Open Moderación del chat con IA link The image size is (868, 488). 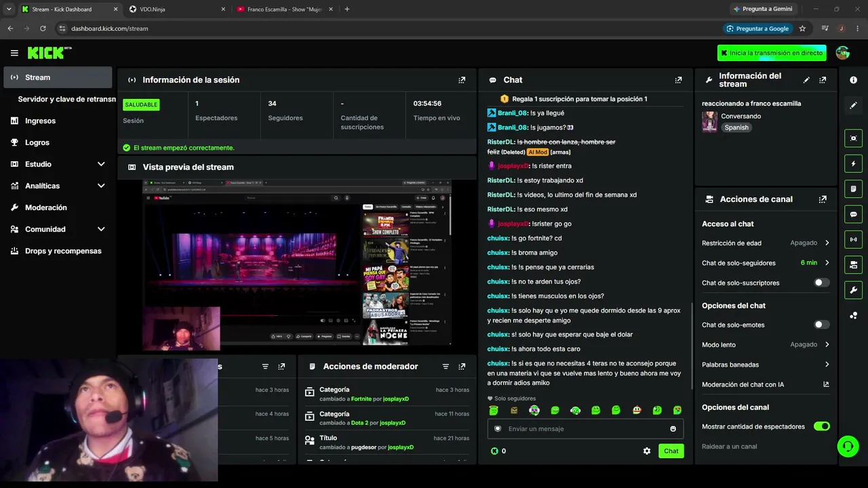[x=766, y=384]
